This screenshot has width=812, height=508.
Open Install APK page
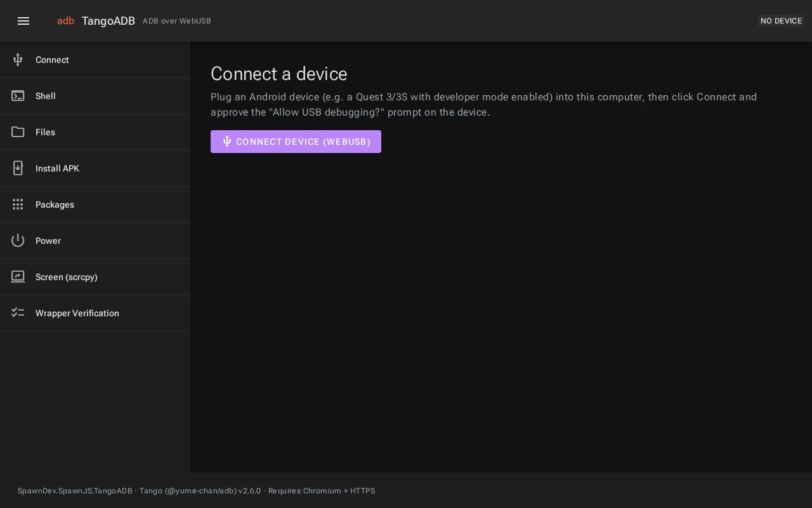pyautogui.click(x=95, y=168)
